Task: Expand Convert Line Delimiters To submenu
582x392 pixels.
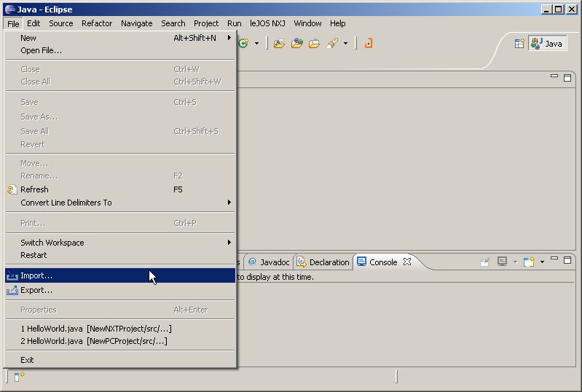Action: pyautogui.click(x=120, y=203)
